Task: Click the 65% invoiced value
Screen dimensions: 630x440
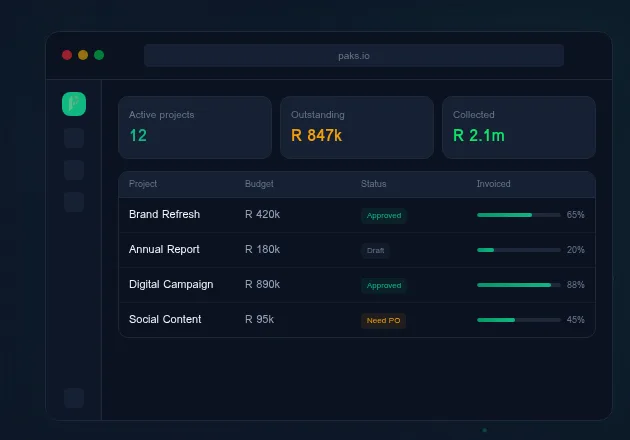Action: (575, 215)
